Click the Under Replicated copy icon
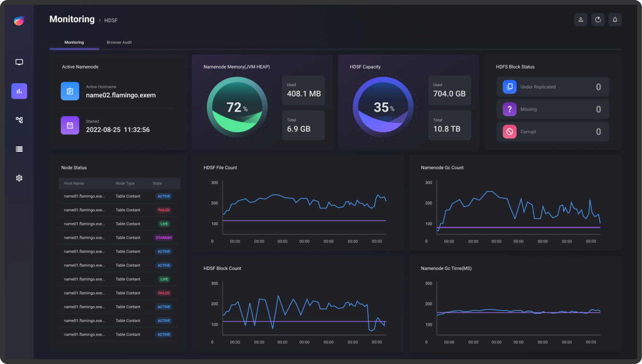The width and height of the screenshot is (642, 364). [x=510, y=87]
